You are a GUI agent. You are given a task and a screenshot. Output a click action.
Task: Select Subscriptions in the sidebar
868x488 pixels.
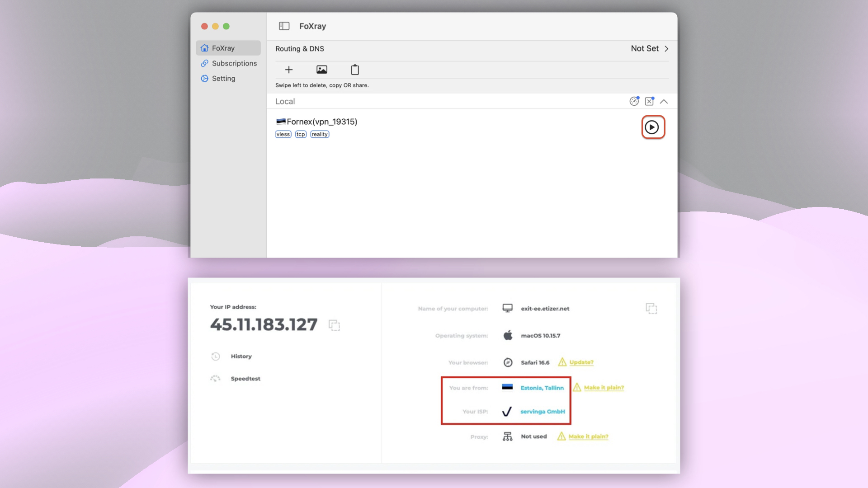234,63
